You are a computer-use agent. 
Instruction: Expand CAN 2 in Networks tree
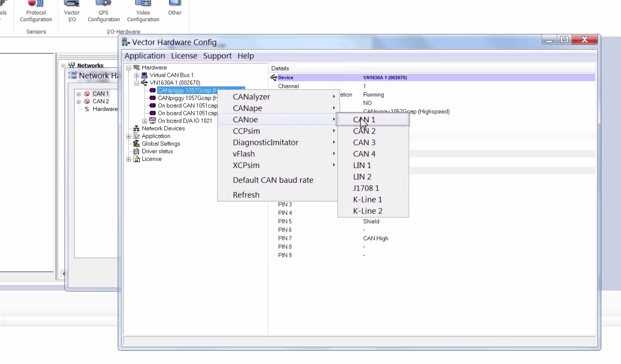point(79,102)
